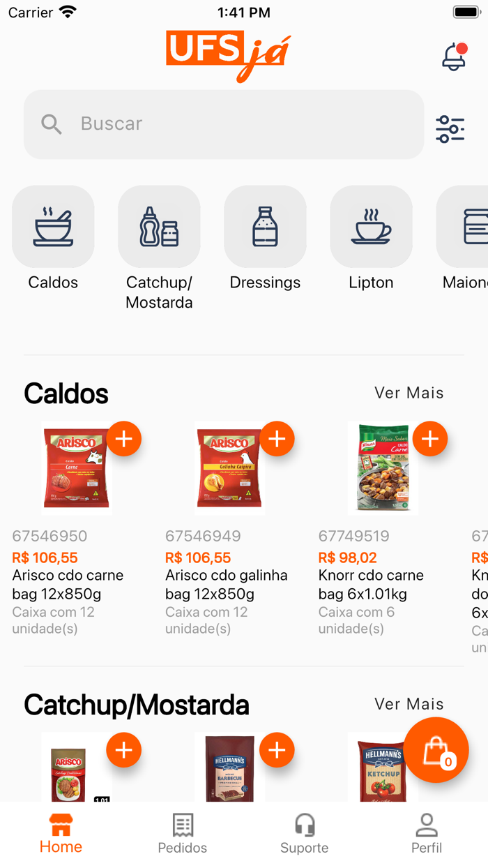Go to the Perfil tab
The image size is (488, 868).
427,834
